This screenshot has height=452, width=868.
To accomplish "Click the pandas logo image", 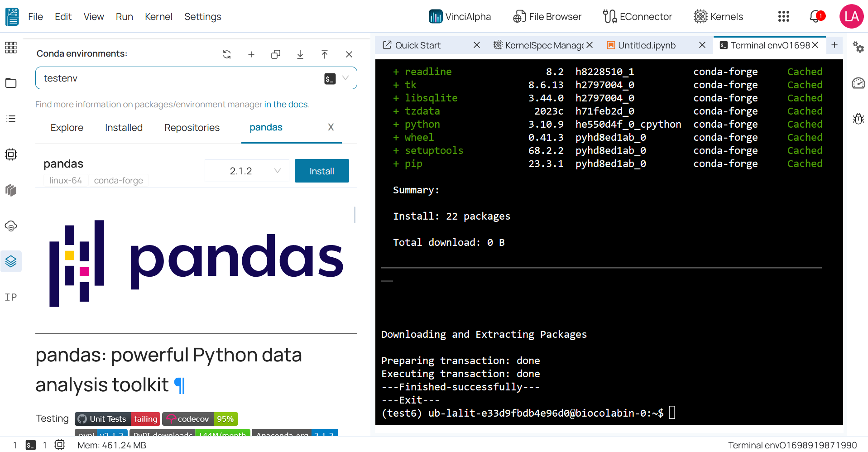I will 196,263.
